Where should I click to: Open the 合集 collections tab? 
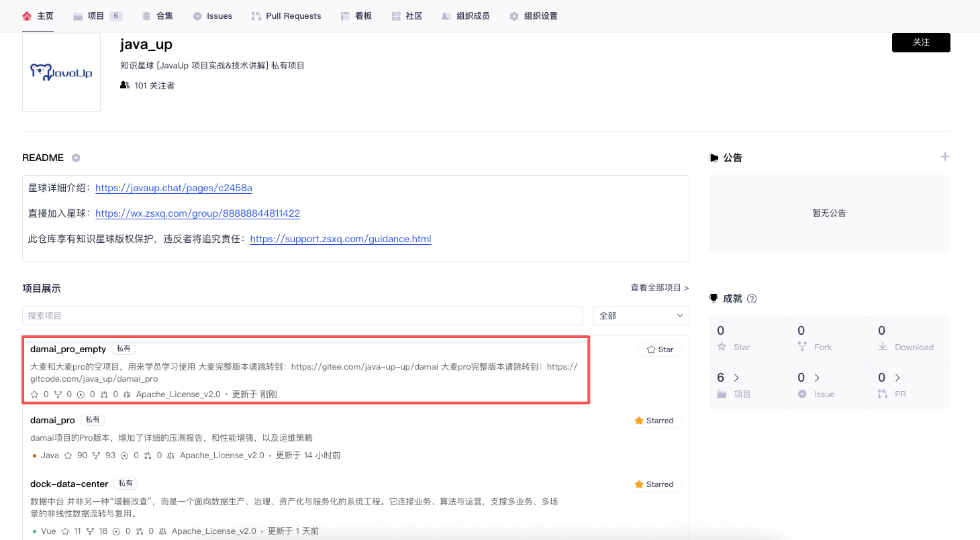pyautogui.click(x=157, y=16)
